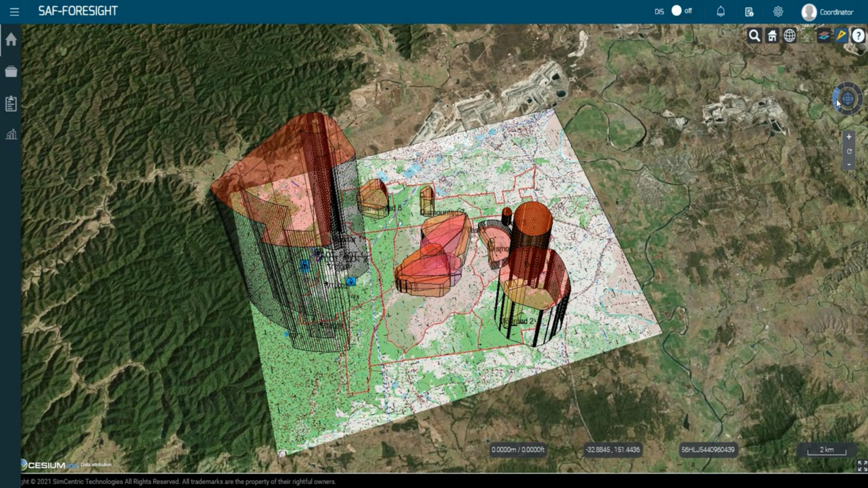Image resolution: width=868 pixels, height=488 pixels.
Task: Activate the yellow measurement tool
Action: coord(841,35)
